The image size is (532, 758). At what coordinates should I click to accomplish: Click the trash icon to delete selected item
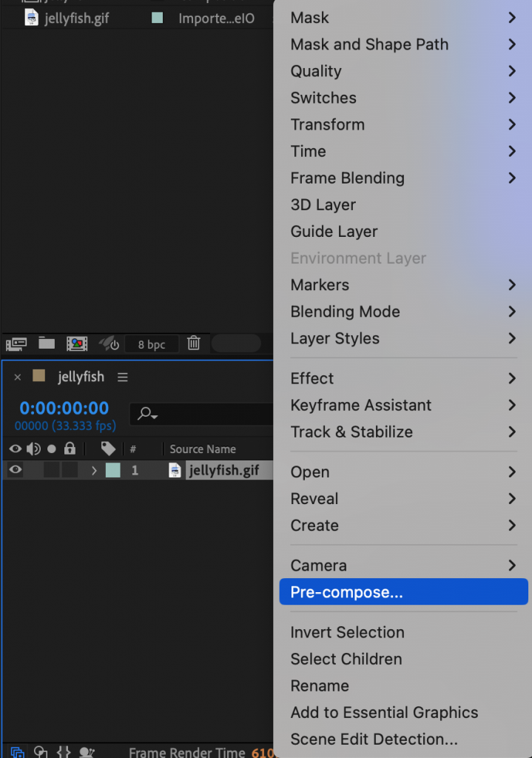(193, 343)
